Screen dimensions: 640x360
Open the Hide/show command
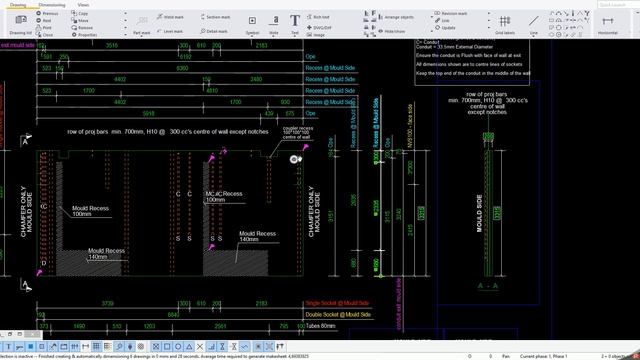pos(391,31)
